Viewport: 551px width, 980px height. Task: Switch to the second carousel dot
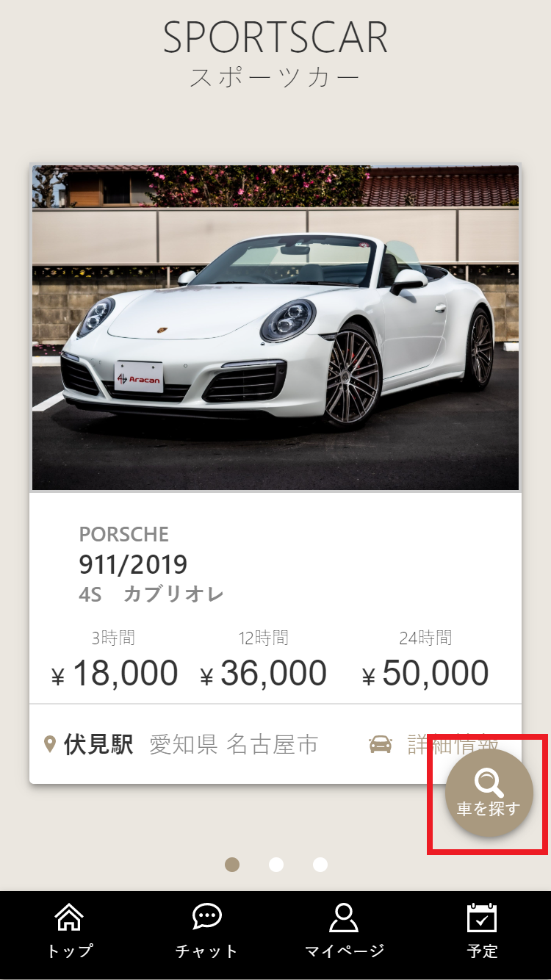pyautogui.click(x=276, y=865)
